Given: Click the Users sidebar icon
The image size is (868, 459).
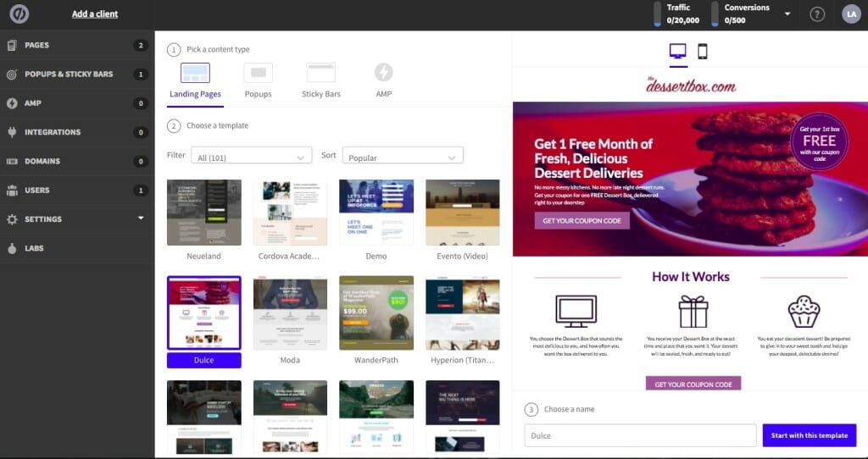Looking at the screenshot, I should pos(12,191).
